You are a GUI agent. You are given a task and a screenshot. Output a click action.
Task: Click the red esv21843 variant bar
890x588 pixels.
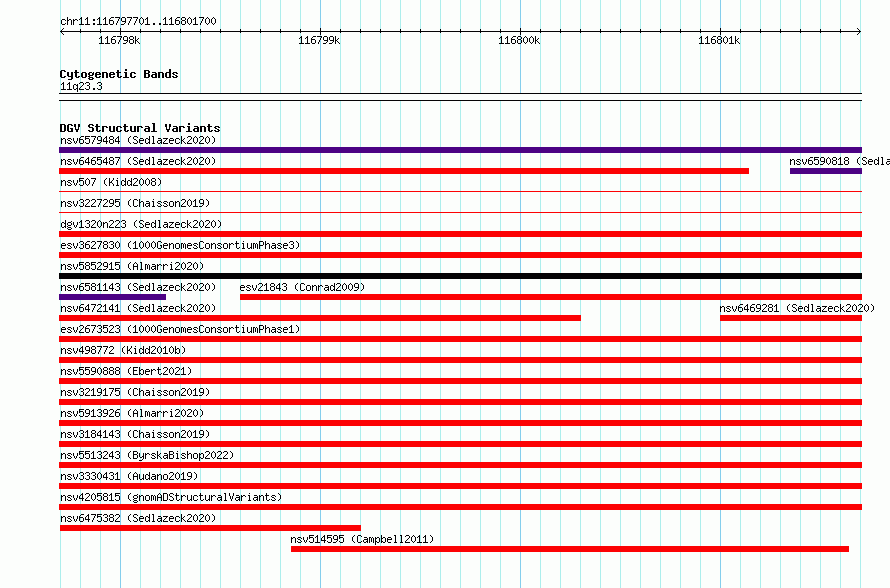[x=551, y=297]
